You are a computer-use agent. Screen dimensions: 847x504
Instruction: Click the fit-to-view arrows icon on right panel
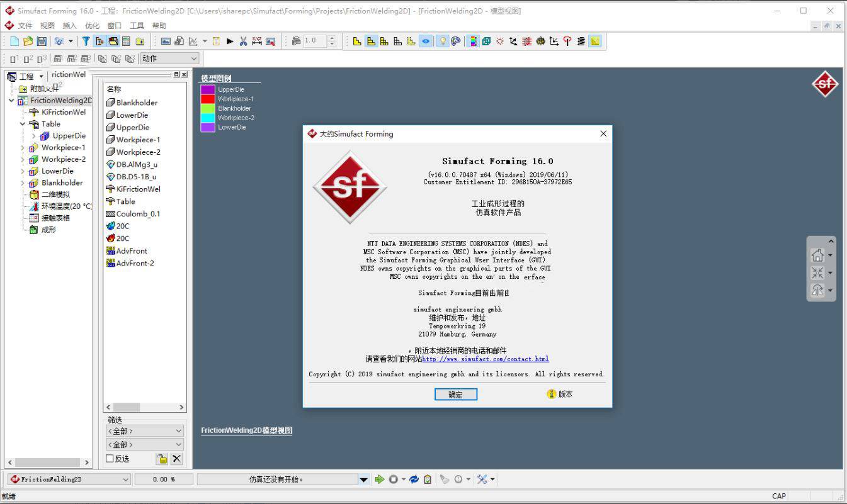coord(817,272)
